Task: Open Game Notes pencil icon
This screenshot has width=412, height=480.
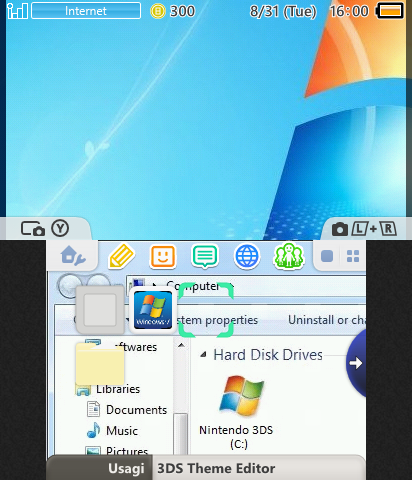Action: click(121, 256)
